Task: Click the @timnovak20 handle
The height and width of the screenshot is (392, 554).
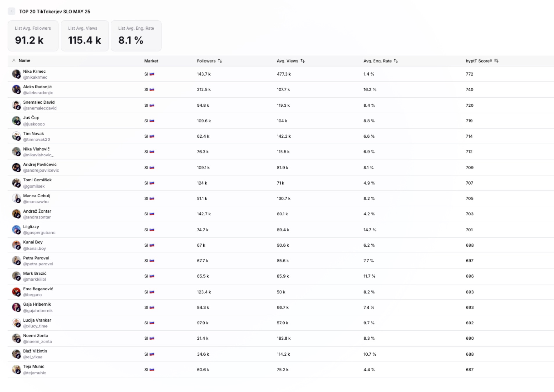Action: tap(37, 139)
